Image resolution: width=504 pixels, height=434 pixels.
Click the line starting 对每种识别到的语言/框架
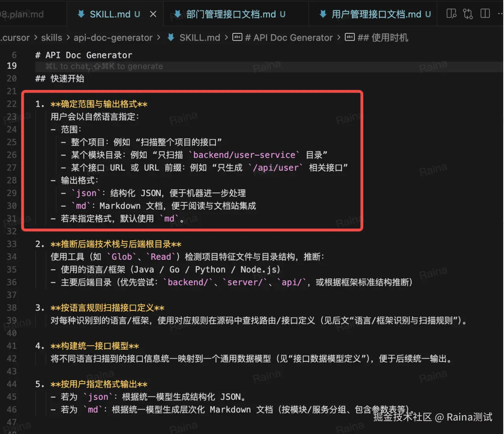[x=259, y=320]
